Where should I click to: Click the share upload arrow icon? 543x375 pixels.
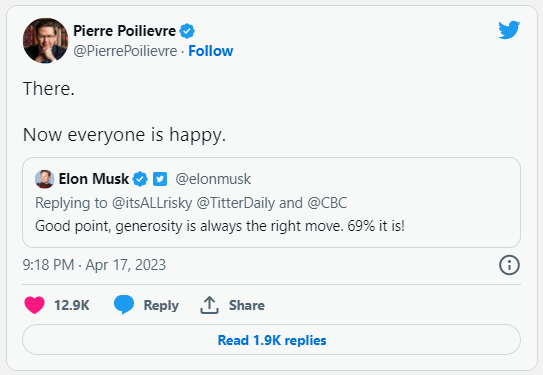(209, 305)
